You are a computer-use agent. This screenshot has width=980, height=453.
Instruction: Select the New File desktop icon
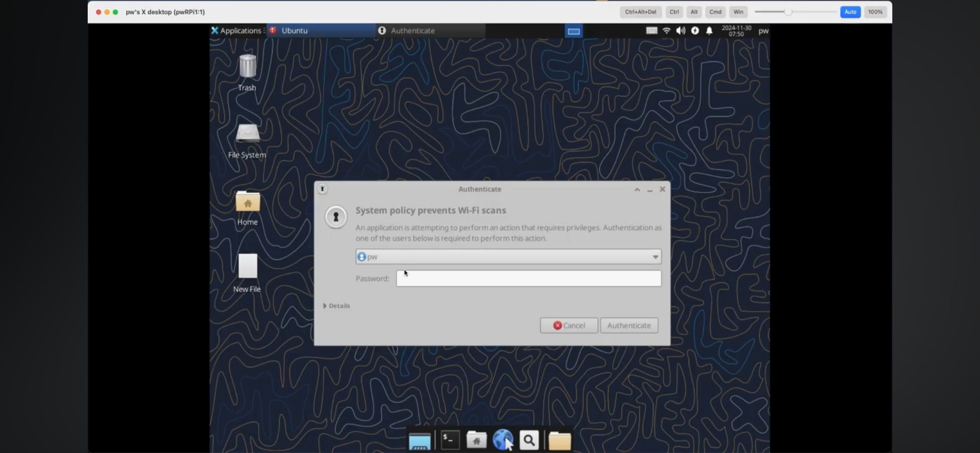tap(247, 267)
